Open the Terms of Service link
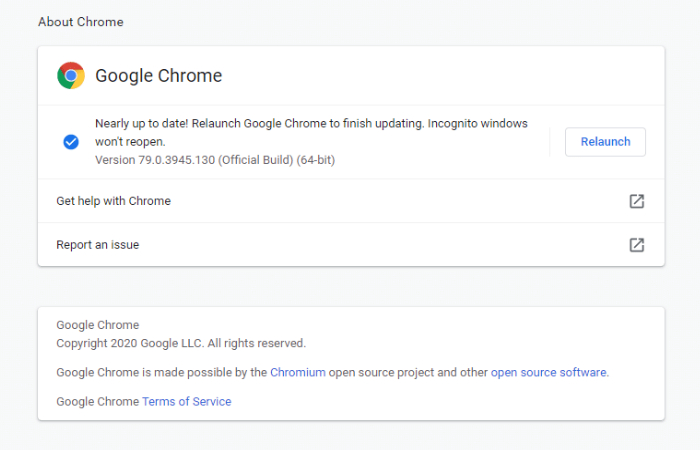The width and height of the screenshot is (700, 450). click(187, 401)
